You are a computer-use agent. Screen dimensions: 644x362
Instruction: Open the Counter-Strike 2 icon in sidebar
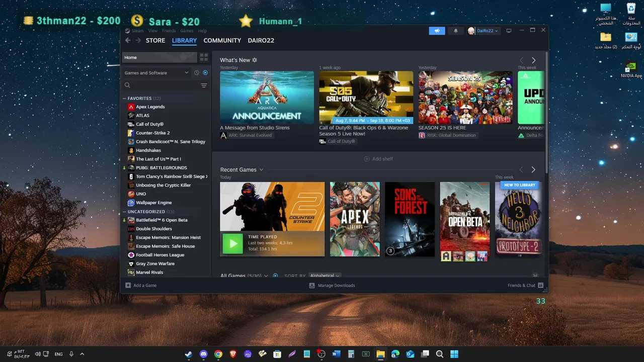pos(131,133)
